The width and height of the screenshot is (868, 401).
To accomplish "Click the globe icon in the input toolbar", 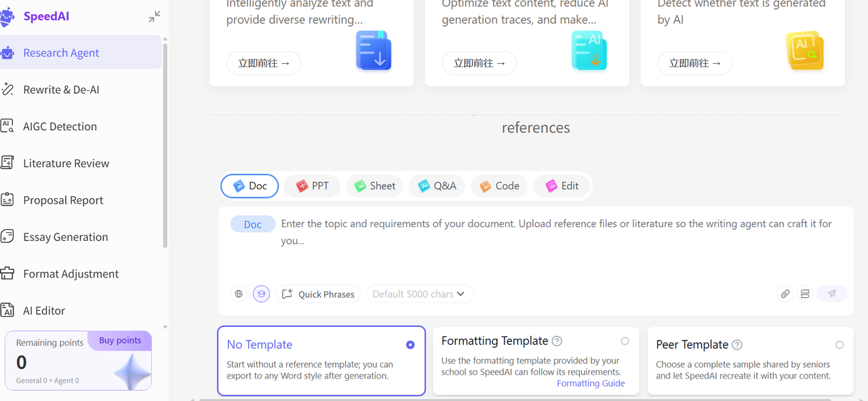I will [239, 294].
